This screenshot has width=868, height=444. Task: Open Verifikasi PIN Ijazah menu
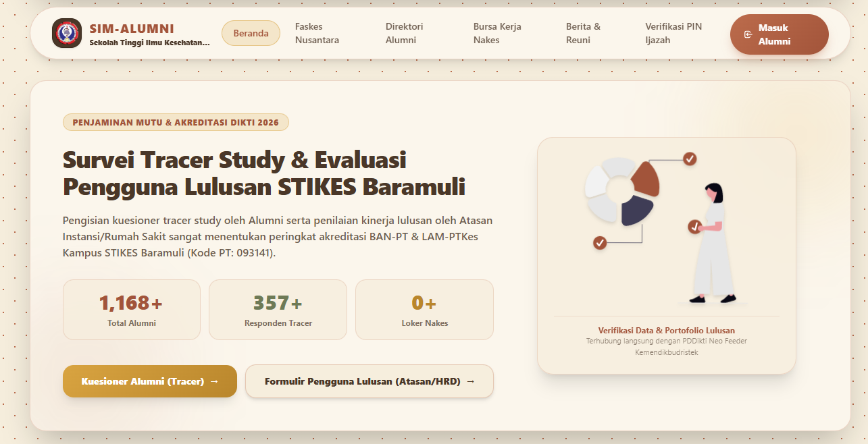[673, 33]
